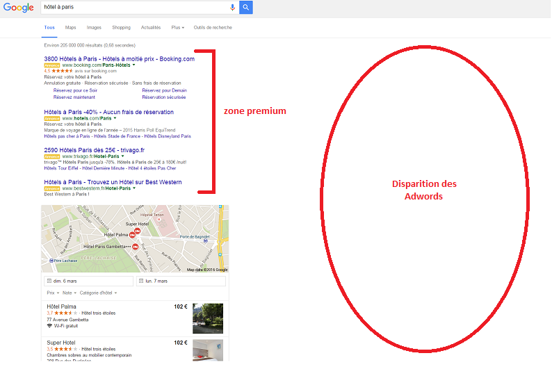Click the Père Lachaise metro marker

[51, 261]
